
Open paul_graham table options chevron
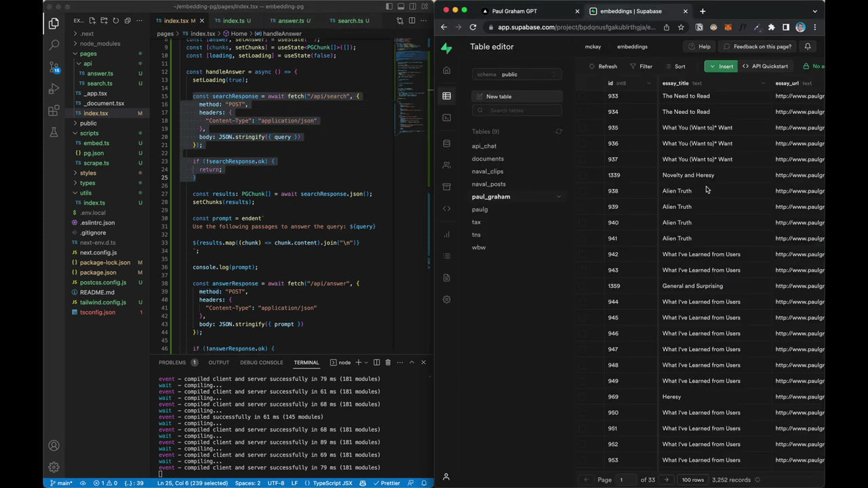[559, 197]
